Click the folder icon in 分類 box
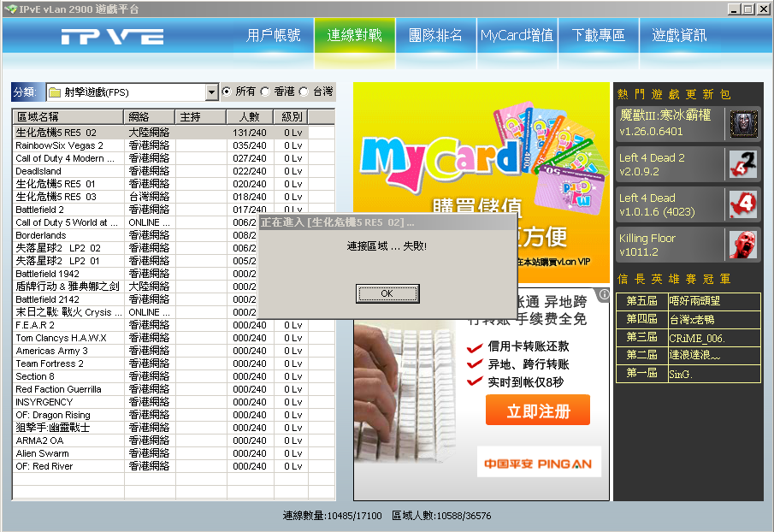The image size is (774, 532). (x=54, y=92)
